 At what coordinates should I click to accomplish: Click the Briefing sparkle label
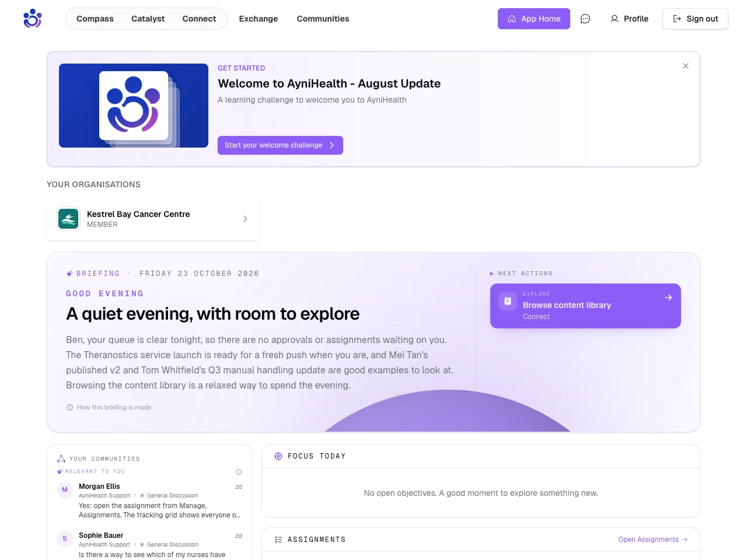coord(93,274)
